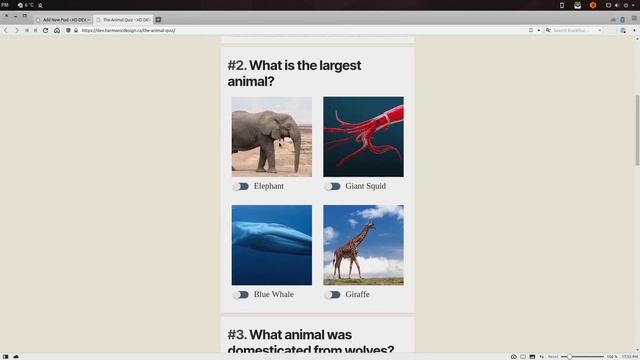Click the display icon in system tray
The width and height of the screenshot is (640, 360).
click(608, 5)
